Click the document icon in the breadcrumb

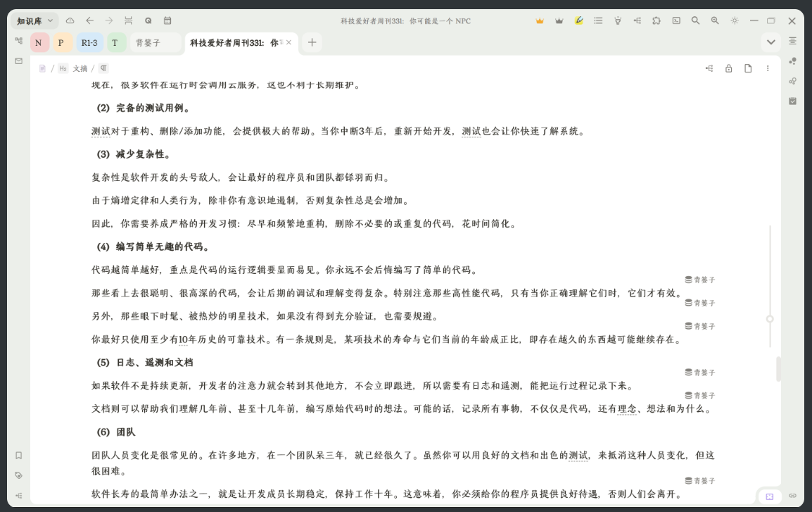[42, 68]
